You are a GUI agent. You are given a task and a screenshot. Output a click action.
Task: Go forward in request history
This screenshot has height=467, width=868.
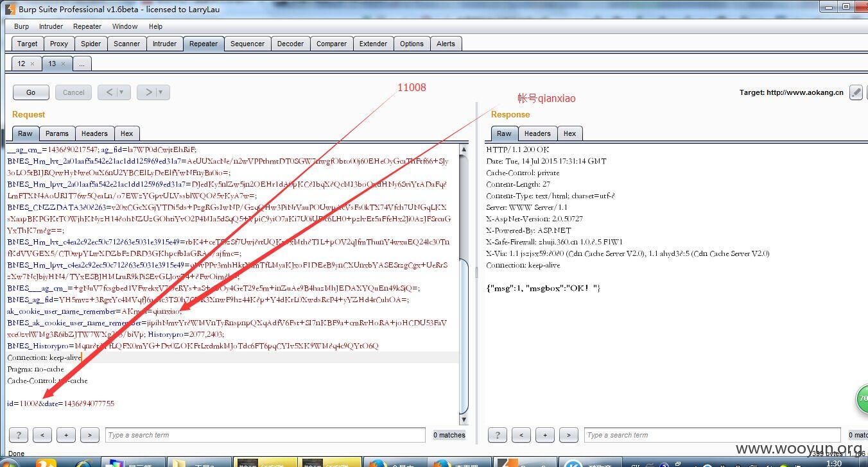(148, 92)
